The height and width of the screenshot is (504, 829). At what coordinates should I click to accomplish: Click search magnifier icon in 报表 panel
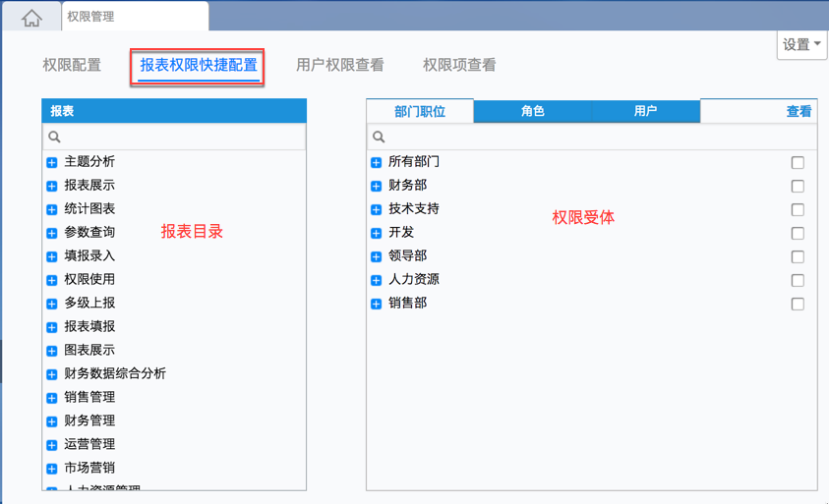coord(54,137)
